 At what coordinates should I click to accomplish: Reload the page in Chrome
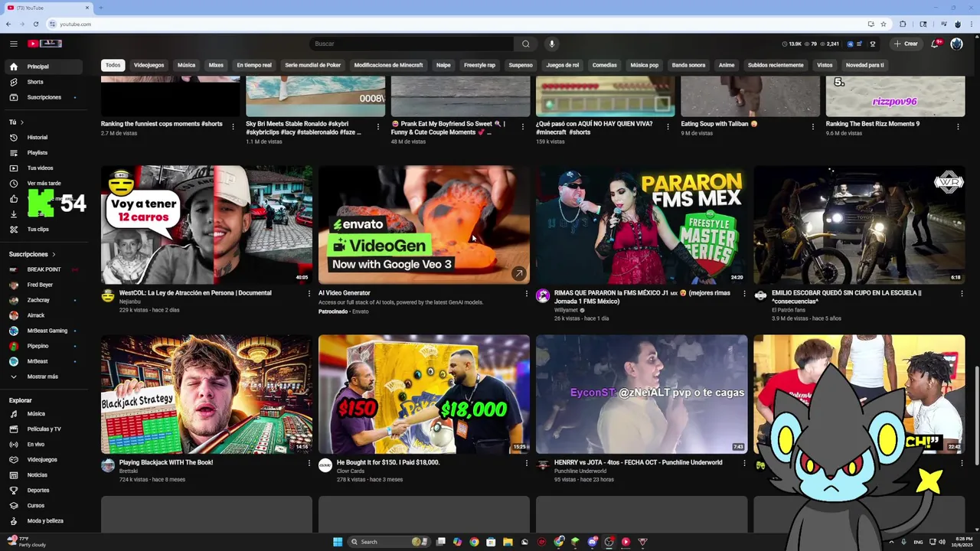pos(35,24)
